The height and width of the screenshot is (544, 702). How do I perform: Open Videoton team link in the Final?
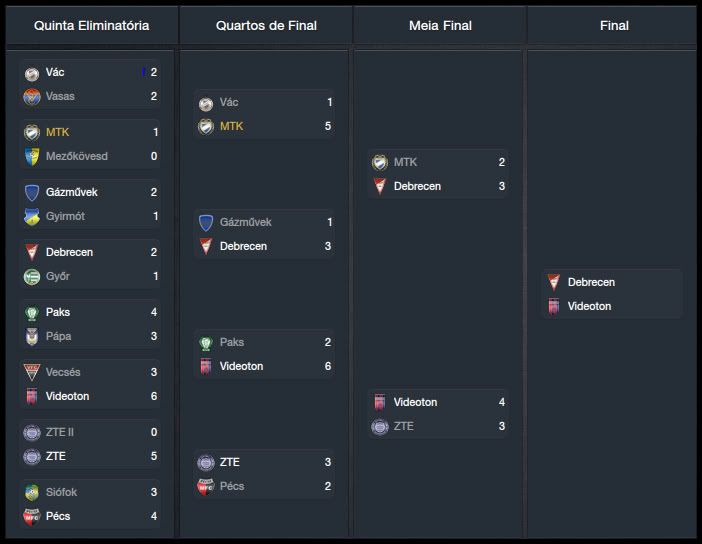click(589, 307)
